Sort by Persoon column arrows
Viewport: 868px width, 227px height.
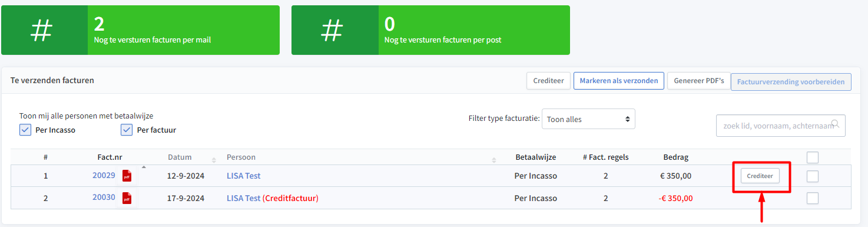[494, 158]
